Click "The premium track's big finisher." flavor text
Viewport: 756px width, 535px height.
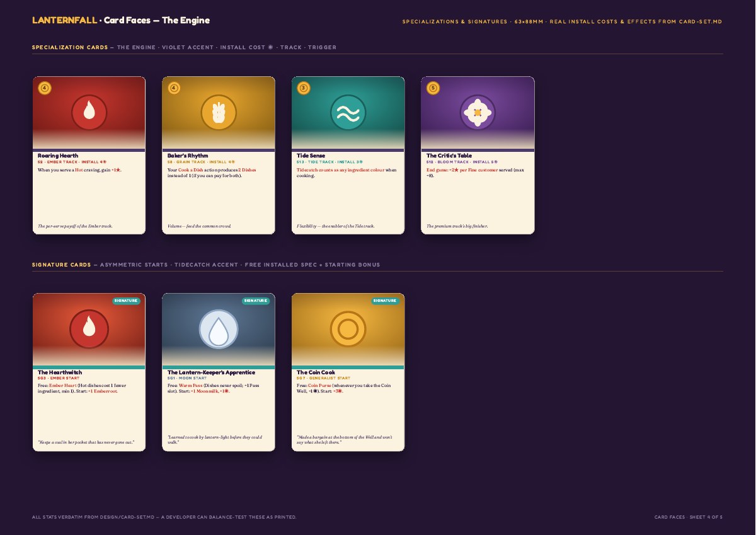(457, 226)
